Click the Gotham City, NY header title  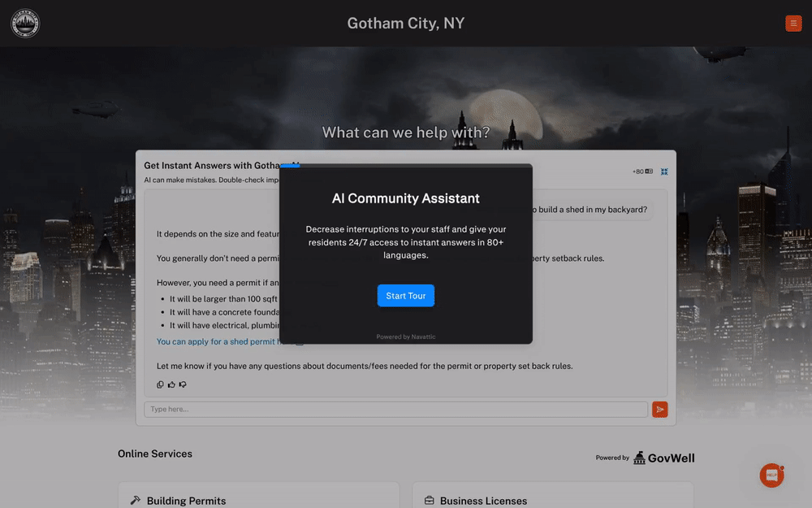tap(405, 23)
